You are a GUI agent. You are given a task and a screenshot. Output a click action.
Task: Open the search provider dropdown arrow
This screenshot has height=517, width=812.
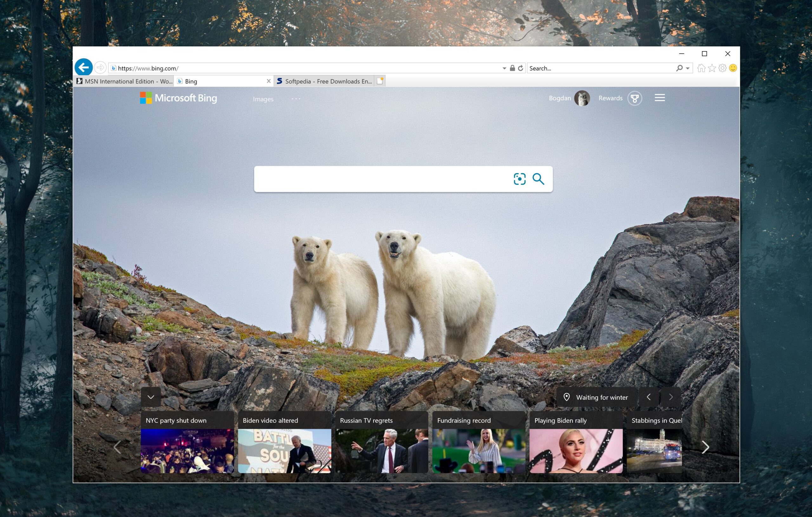click(x=688, y=69)
